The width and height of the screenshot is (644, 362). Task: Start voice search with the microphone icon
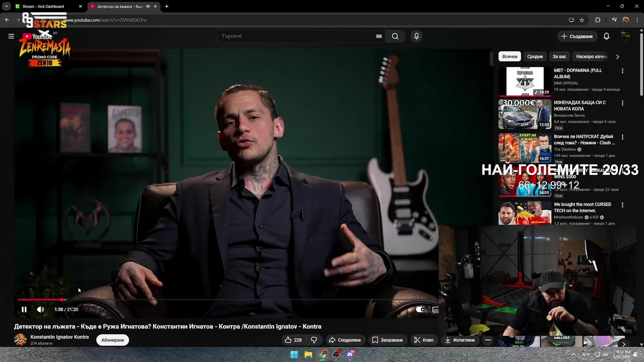tap(416, 36)
